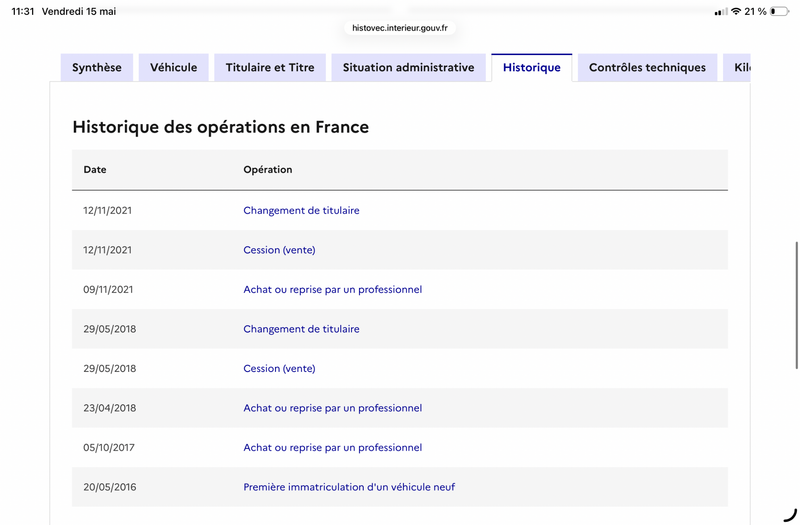
Task: Switch to the Véhicule tab
Action: 173,67
